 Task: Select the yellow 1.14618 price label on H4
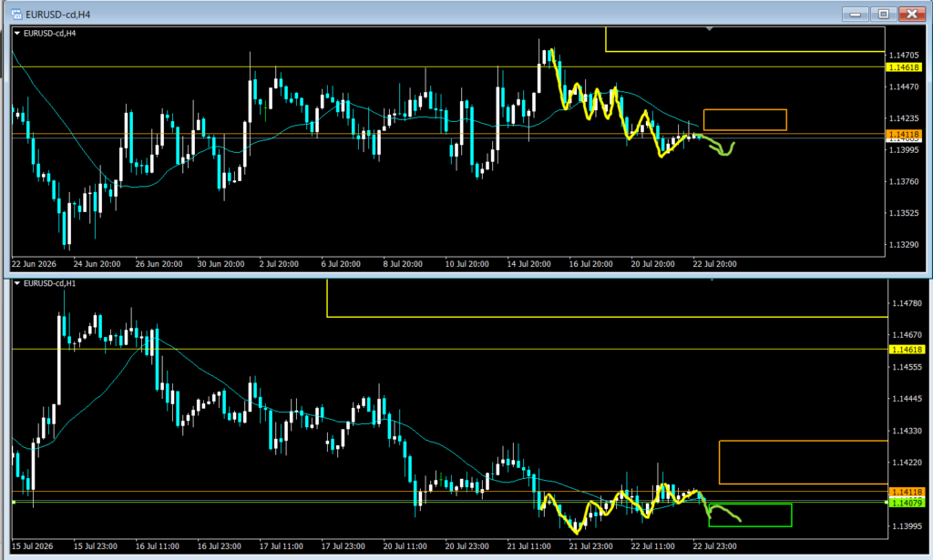pyautogui.click(x=904, y=67)
